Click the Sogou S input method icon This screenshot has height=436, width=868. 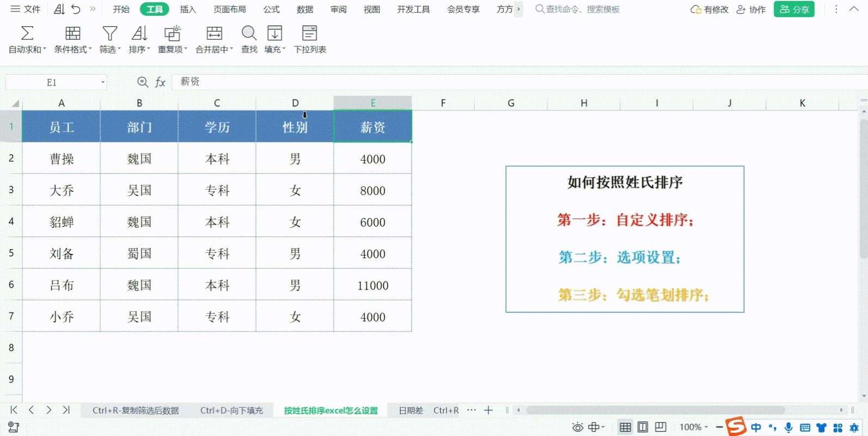tap(736, 426)
